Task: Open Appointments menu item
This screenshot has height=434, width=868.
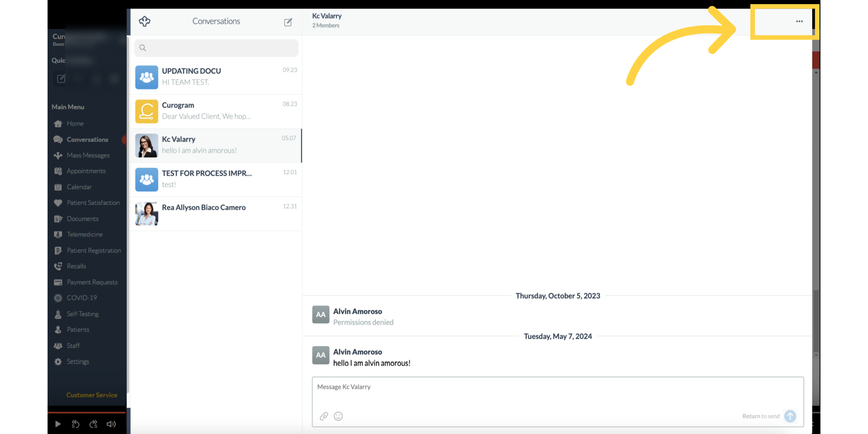Action: [86, 171]
